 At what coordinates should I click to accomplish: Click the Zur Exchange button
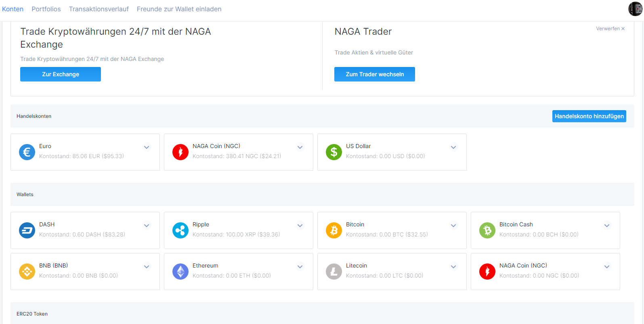click(61, 74)
